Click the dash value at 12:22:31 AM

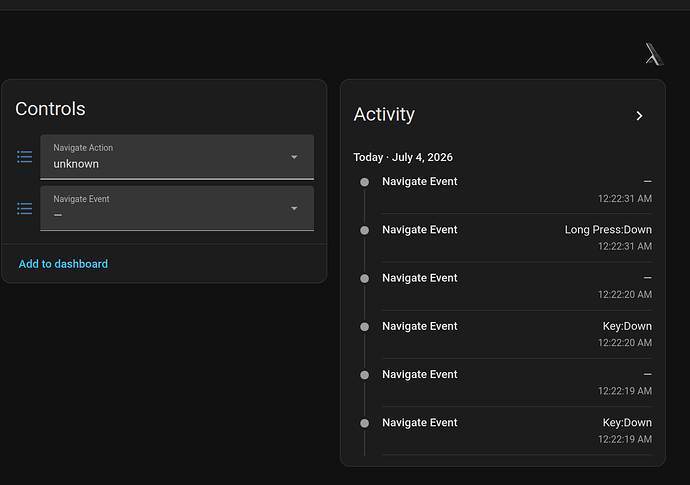[x=647, y=181]
